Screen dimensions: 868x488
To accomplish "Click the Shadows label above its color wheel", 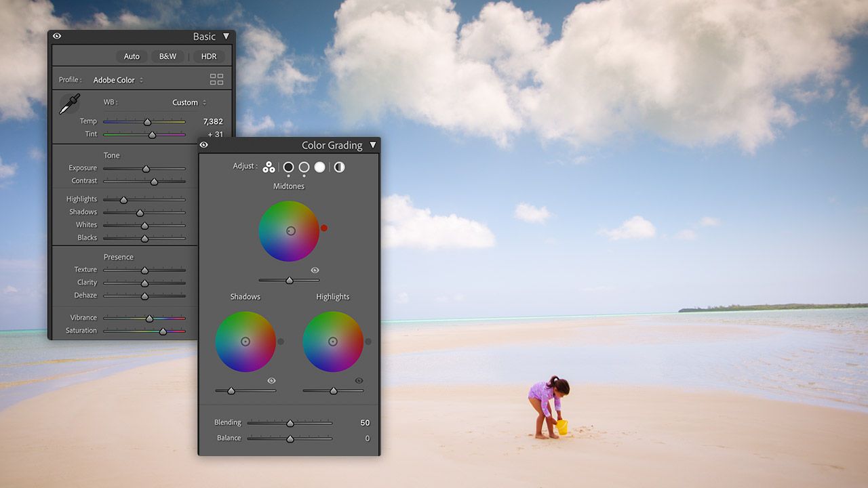I will [245, 296].
